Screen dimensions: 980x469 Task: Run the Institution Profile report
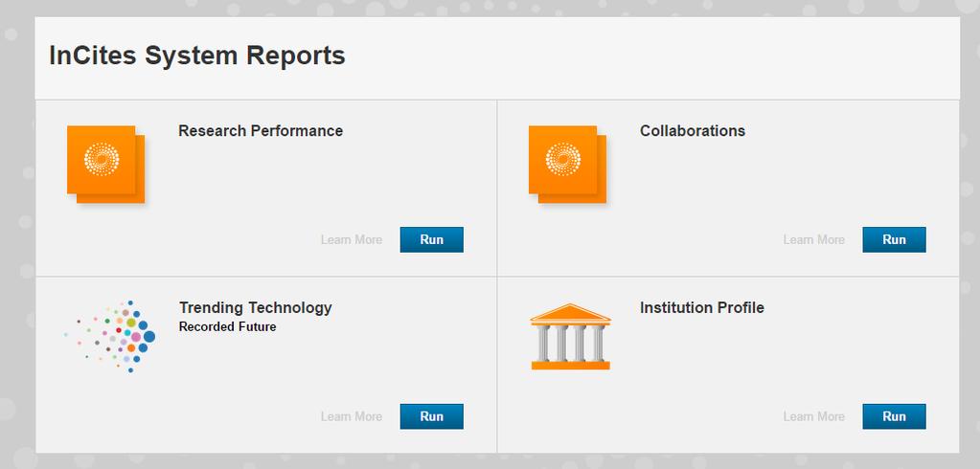895,416
